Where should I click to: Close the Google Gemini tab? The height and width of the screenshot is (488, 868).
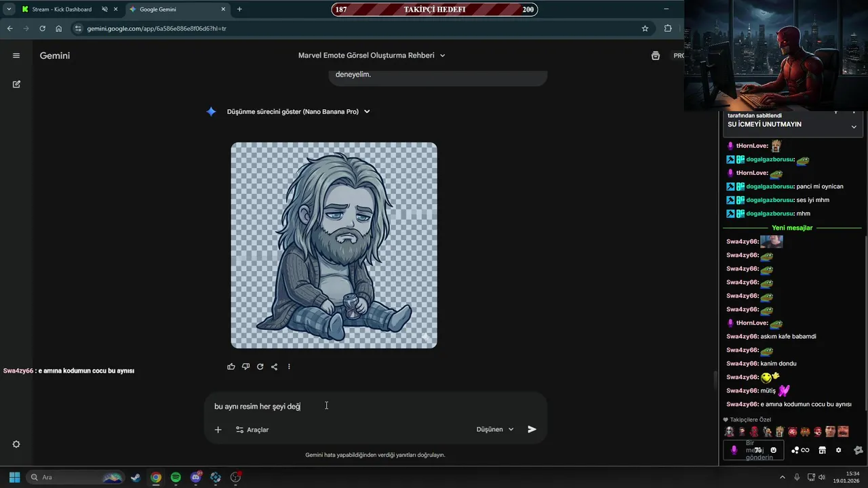point(223,9)
